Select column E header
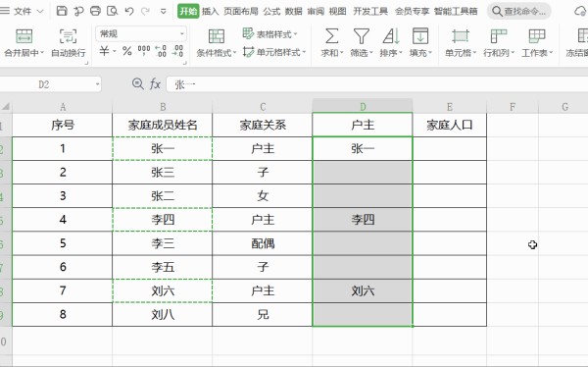Image resolution: width=588 pixels, height=367 pixels. (x=450, y=107)
